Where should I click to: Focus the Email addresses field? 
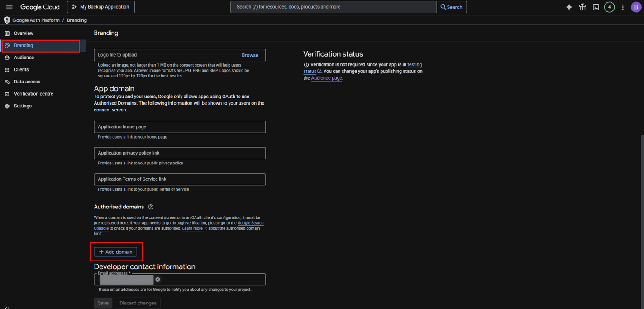[180, 280]
